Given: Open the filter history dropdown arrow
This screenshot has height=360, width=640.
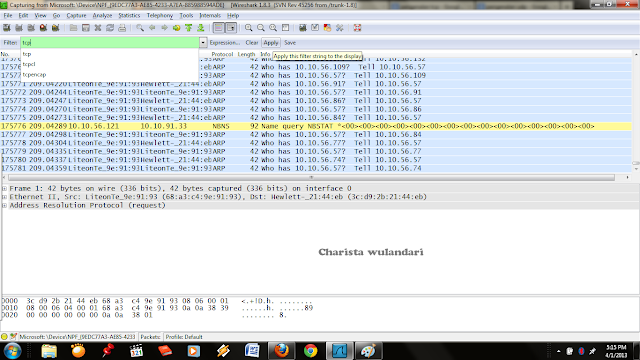Looking at the screenshot, I should coord(203,42).
